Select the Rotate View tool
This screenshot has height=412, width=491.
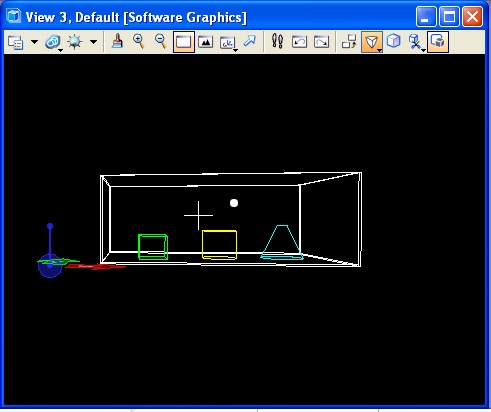pyautogui.click(x=228, y=43)
